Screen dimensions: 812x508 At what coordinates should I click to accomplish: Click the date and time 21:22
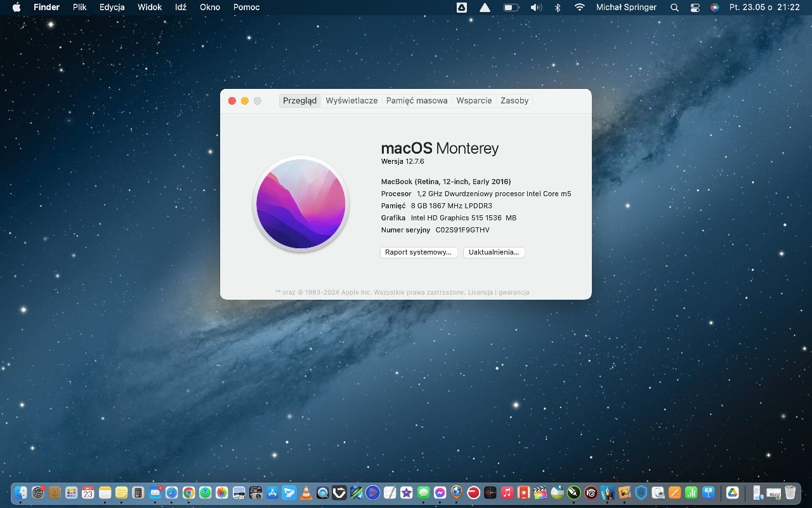coord(764,8)
